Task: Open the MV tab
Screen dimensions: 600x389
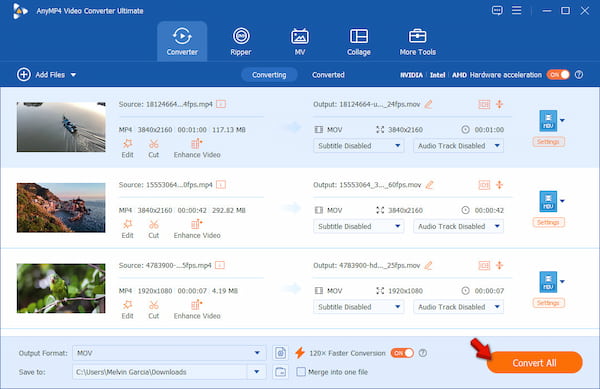Action: (x=300, y=41)
